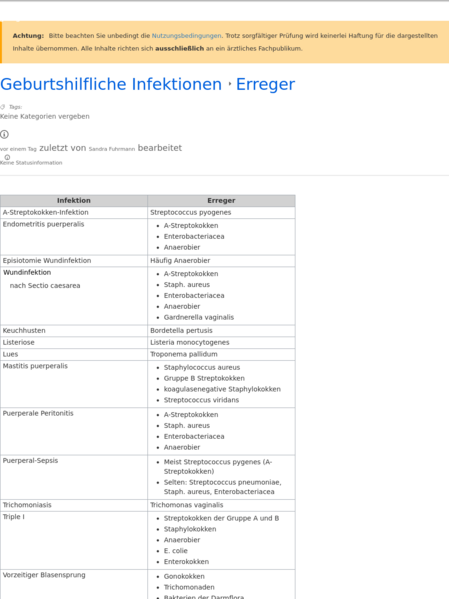Select the Streptococcus pyogenes table cell

pyautogui.click(x=221, y=212)
